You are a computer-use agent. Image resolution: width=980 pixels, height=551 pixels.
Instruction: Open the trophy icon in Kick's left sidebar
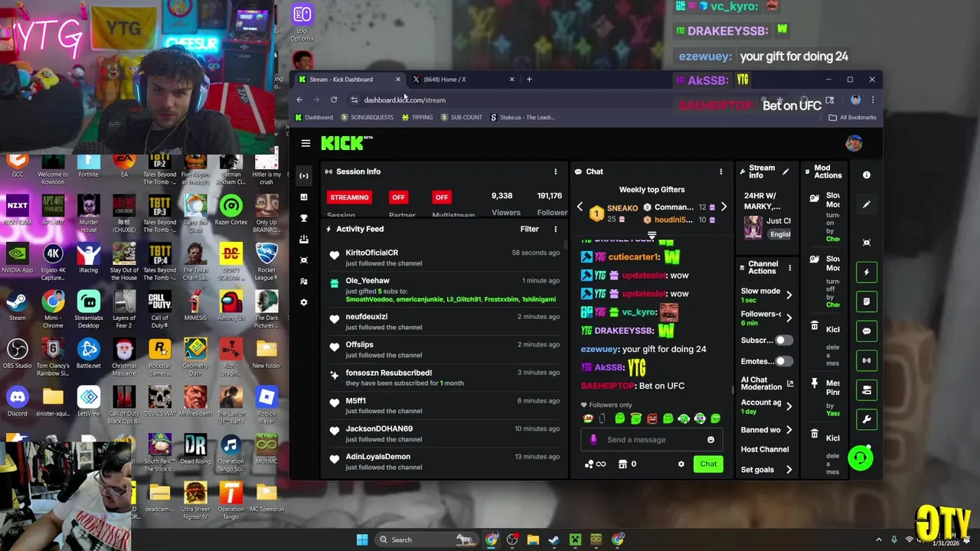(x=304, y=218)
